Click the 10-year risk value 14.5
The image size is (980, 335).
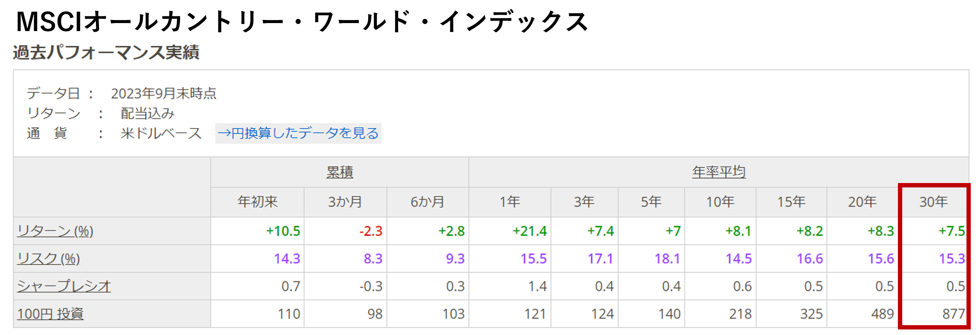tap(739, 259)
